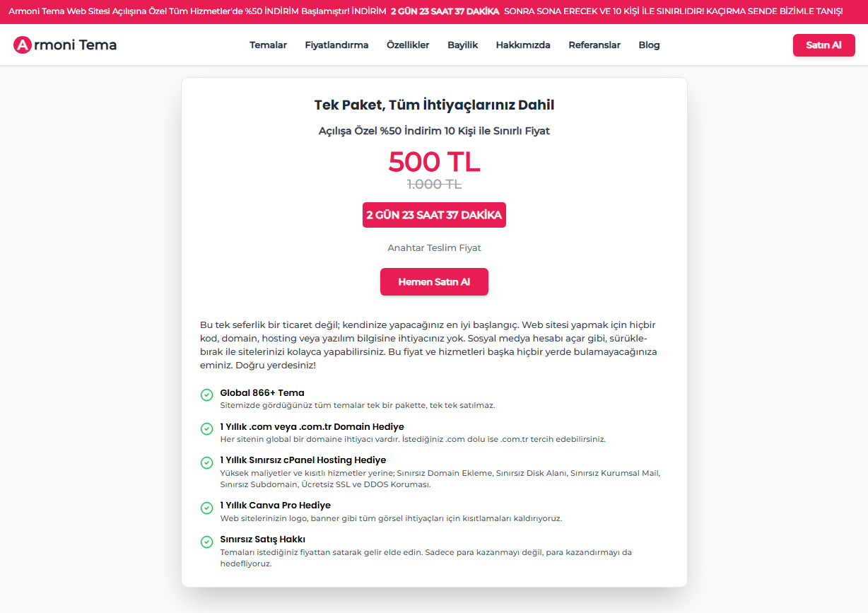Click the Hemen Satın Al button

point(434,281)
